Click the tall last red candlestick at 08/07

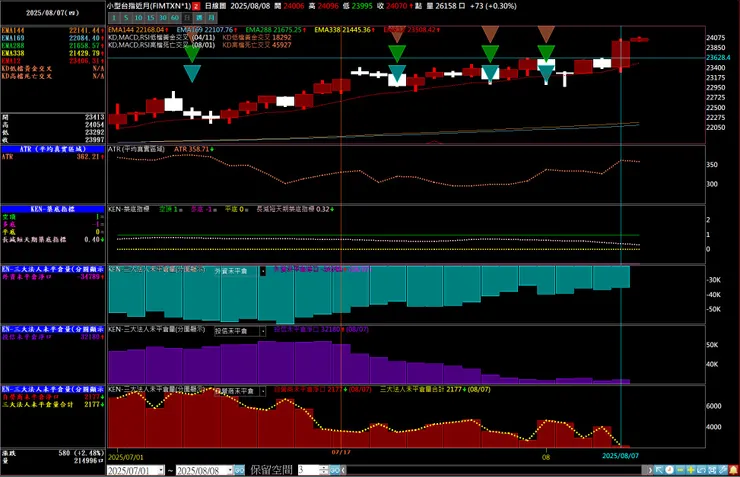click(621, 55)
